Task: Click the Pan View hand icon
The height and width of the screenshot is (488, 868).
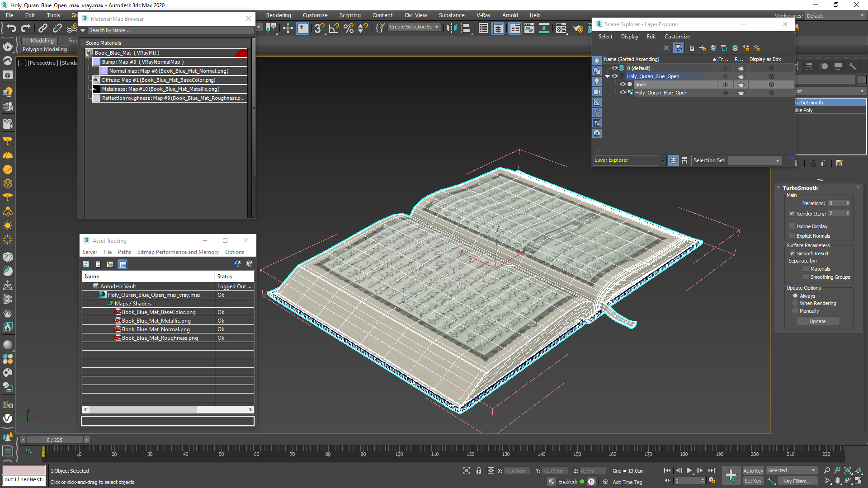Action: [837, 481]
